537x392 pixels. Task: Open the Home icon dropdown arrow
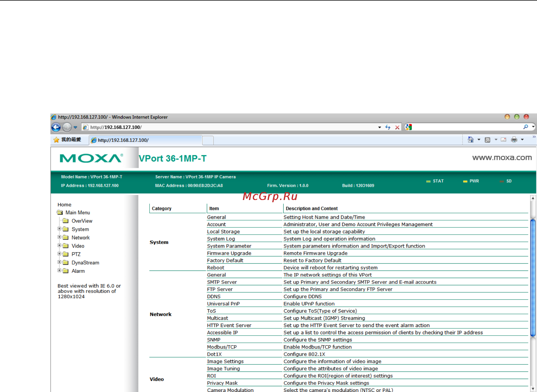point(479,140)
